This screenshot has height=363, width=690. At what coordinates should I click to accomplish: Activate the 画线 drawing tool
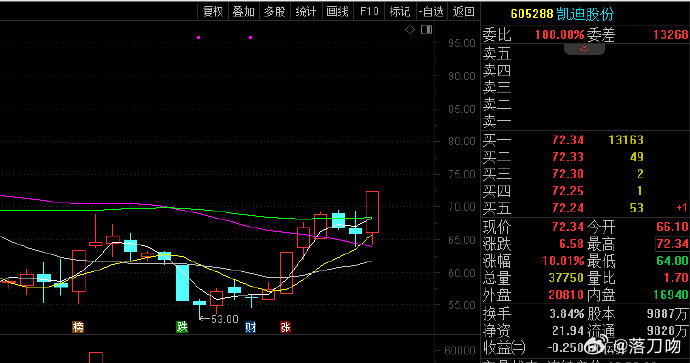point(337,11)
